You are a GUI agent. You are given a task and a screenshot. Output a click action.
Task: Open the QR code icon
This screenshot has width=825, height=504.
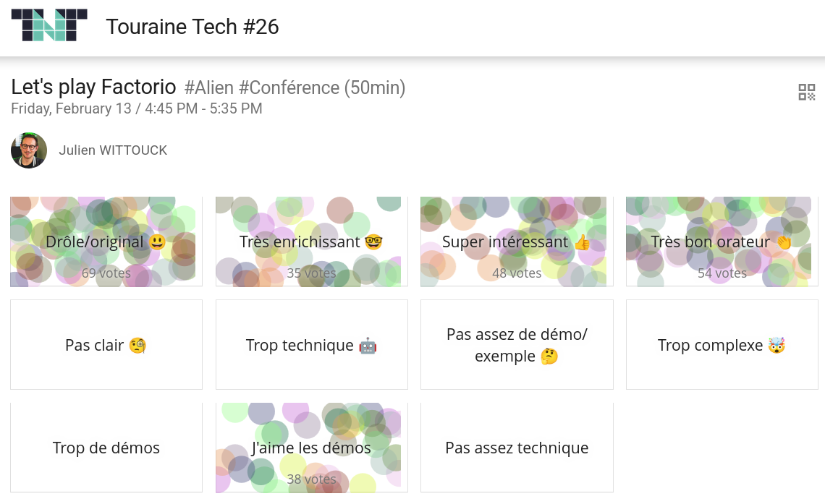click(806, 92)
